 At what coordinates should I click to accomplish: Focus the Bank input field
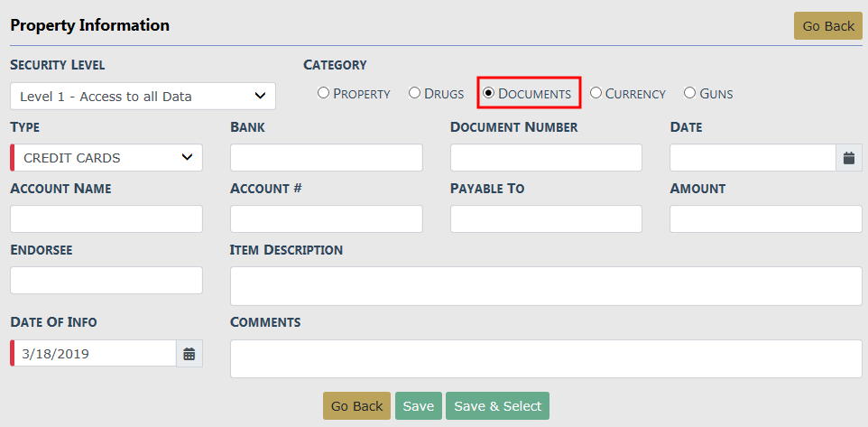pos(326,158)
